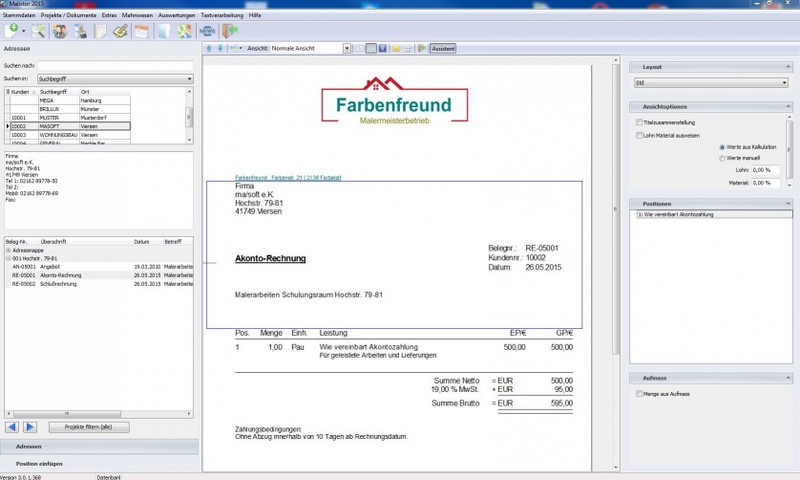The image size is (800, 480).
Task: Select the RE-05001 Akonto-Rechnung row
Action: click(x=101, y=275)
